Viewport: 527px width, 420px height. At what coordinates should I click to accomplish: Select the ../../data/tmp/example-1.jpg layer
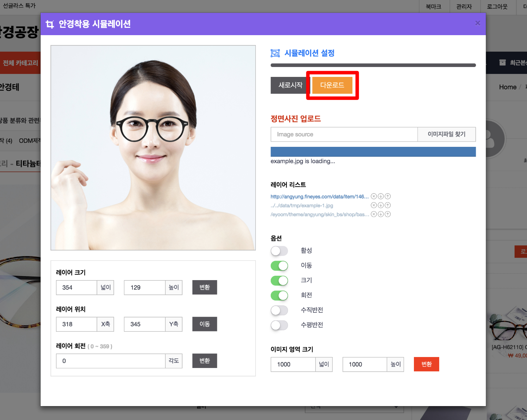point(302,205)
